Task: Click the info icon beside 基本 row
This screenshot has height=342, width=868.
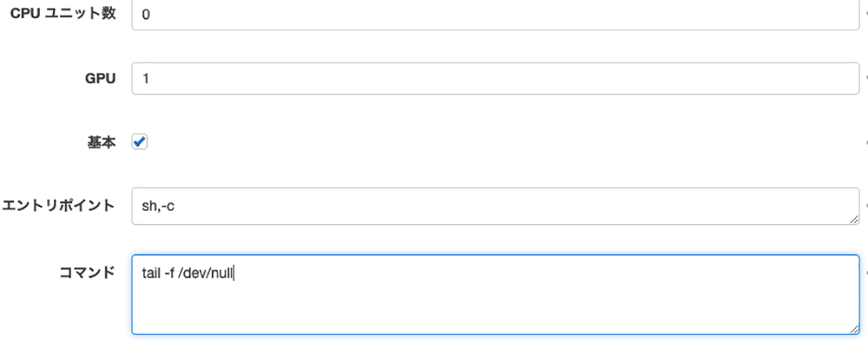Action: click(x=866, y=142)
